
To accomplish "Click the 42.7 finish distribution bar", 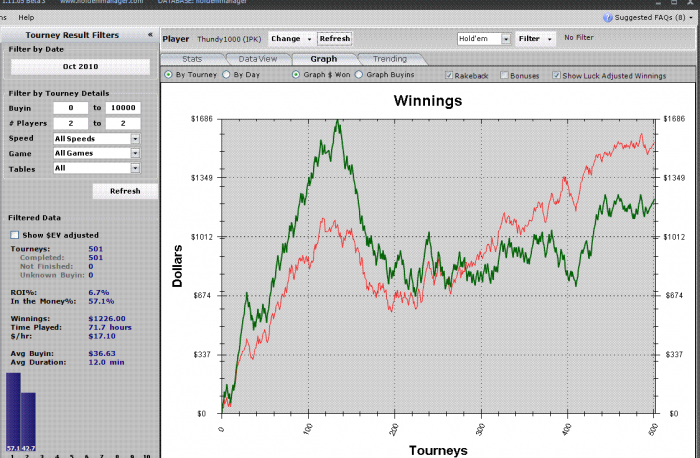I will (28, 422).
